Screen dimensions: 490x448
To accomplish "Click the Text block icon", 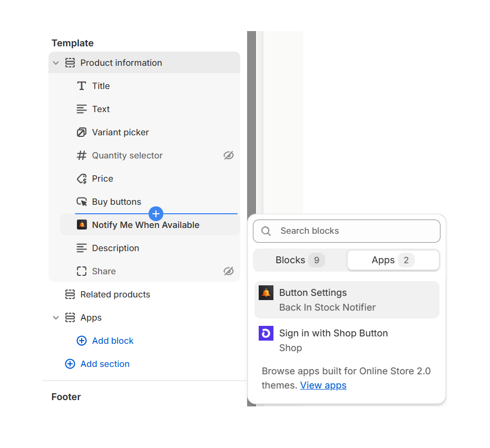I will [x=82, y=109].
